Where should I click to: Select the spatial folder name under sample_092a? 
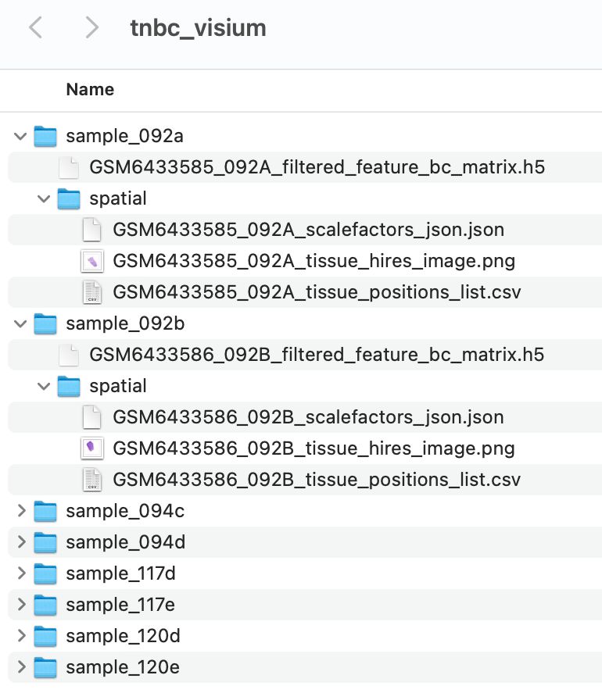click(118, 198)
